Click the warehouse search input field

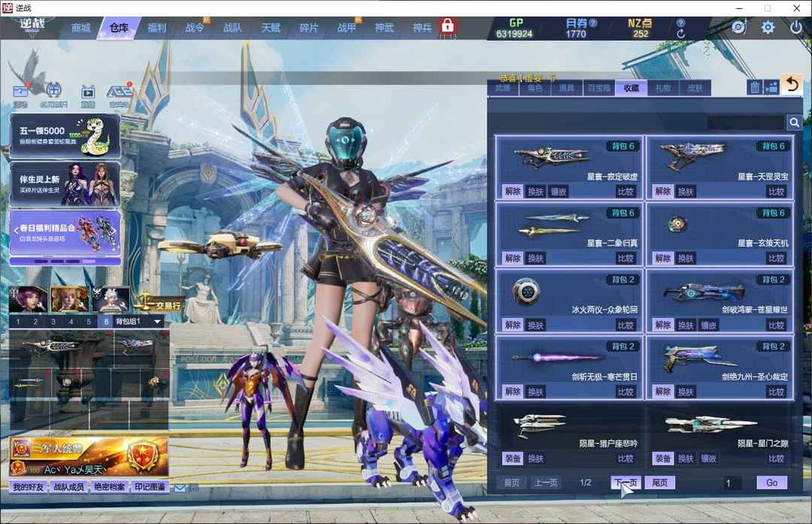[x=746, y=123]
